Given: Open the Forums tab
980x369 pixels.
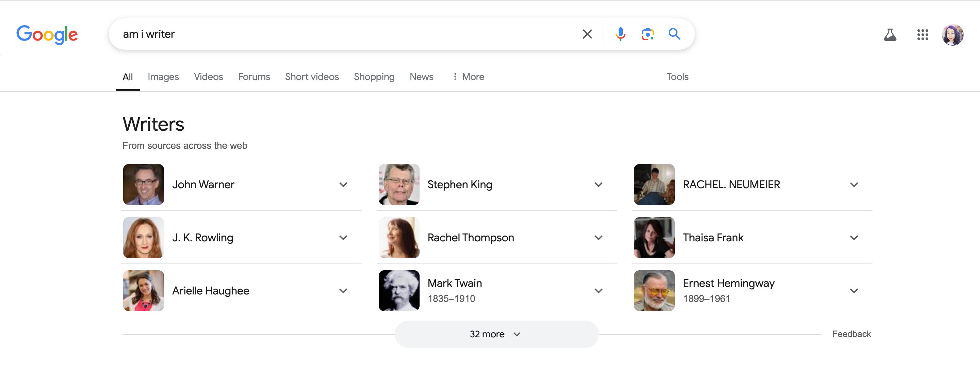Looking at the screenshot, I should 254,77.
